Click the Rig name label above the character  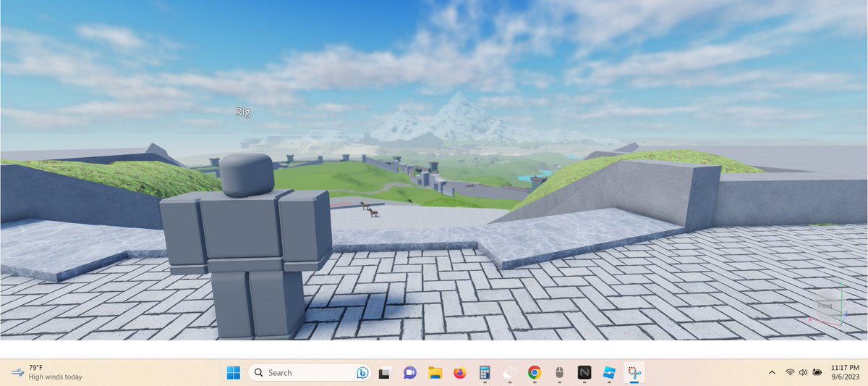pyautogui.click(x=243, y=112)
